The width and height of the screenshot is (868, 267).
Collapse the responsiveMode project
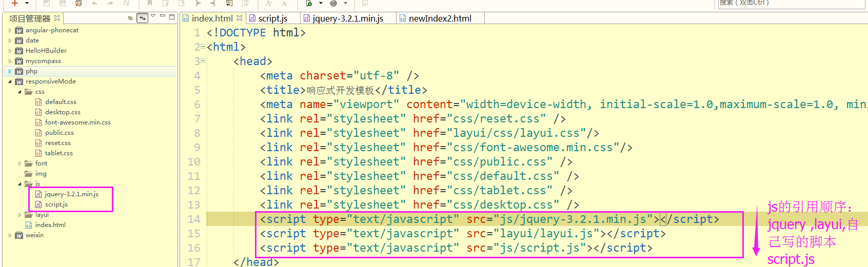point(10,81)
